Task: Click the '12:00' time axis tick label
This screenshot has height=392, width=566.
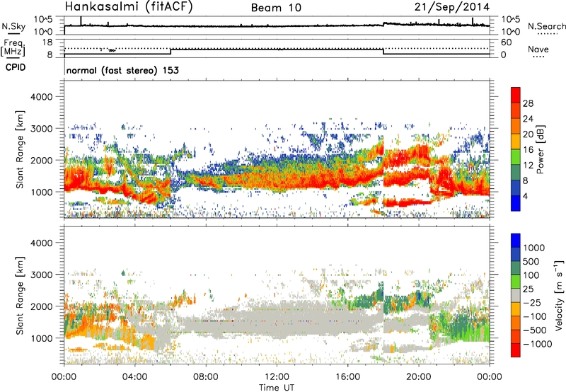Action: pyautogui.click(x=277, y=377)
